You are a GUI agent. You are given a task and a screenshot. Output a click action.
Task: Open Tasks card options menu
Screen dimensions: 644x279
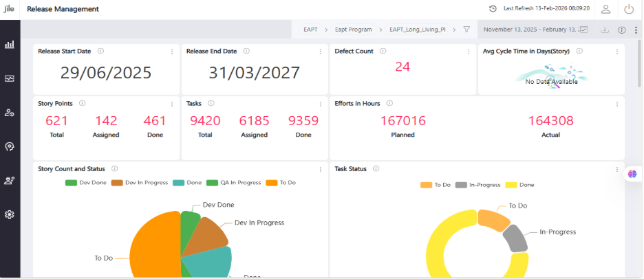[x=321, y=104]
